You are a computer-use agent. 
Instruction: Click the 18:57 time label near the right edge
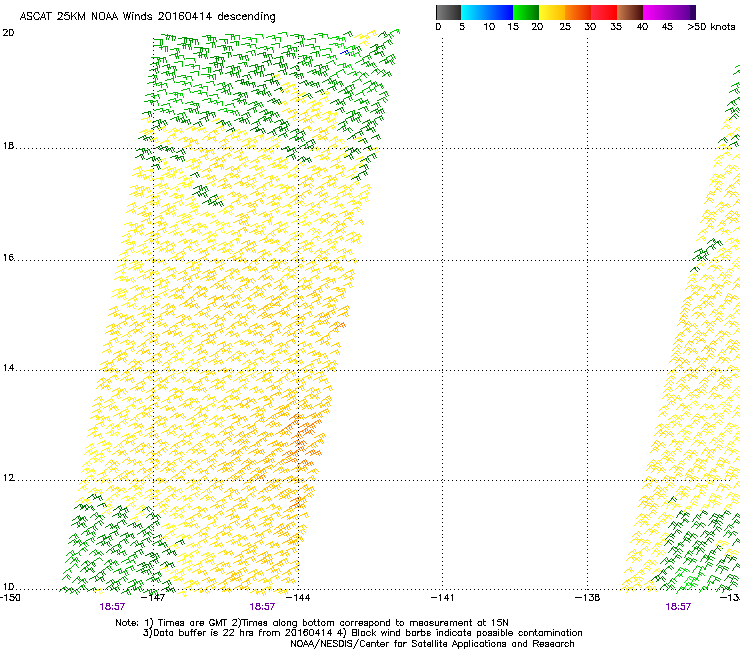pos(678,607)
